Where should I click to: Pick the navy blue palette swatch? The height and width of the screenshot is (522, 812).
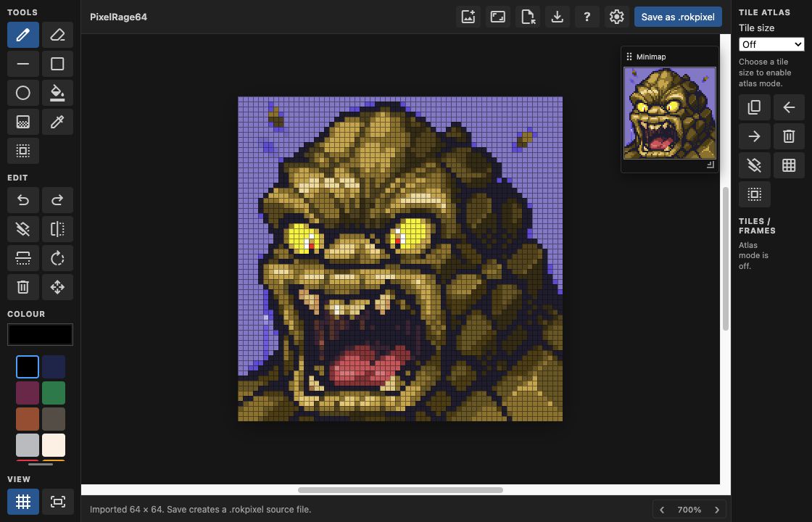(54, 367)
